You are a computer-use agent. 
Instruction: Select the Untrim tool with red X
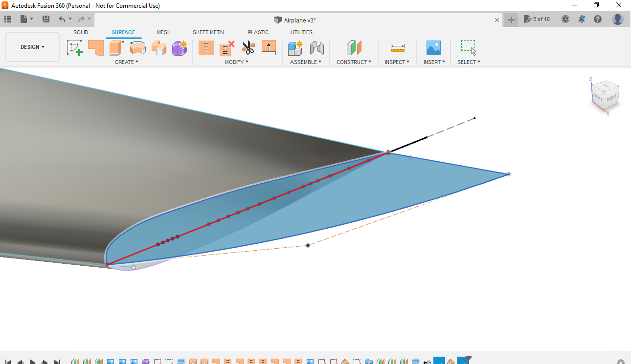pos(225,47)
